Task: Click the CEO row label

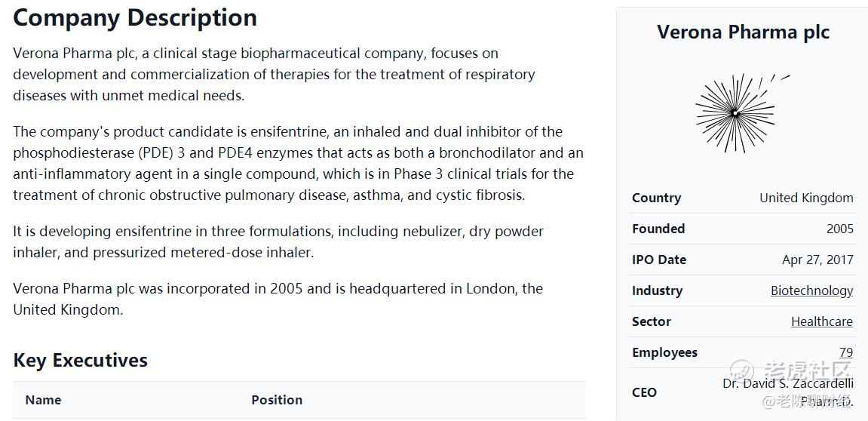Action: (644, 392)
